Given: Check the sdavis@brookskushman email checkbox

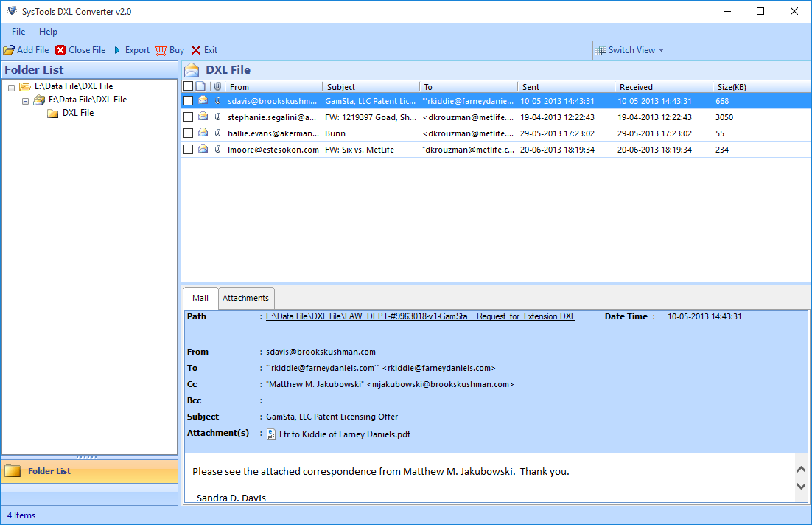Looking at the screenshot, I should pyautogui.click(x=189, y=101).
